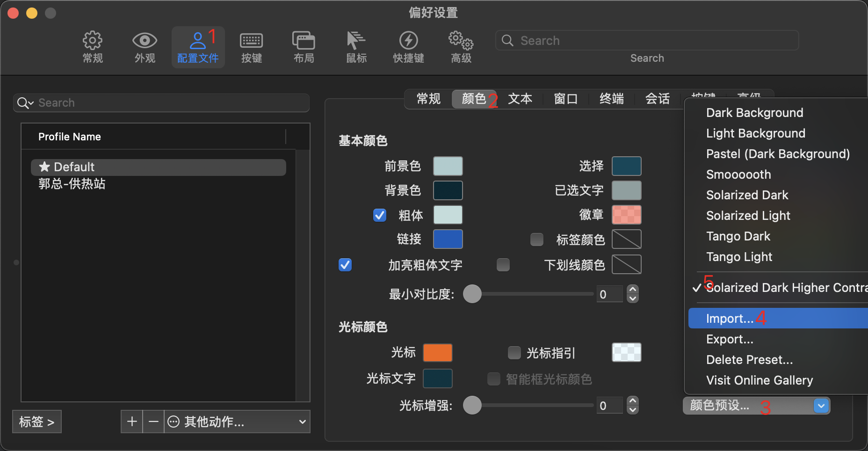Open the 链接 link color swatch
This screenshot has height=451, width=868.
[448, 239]
